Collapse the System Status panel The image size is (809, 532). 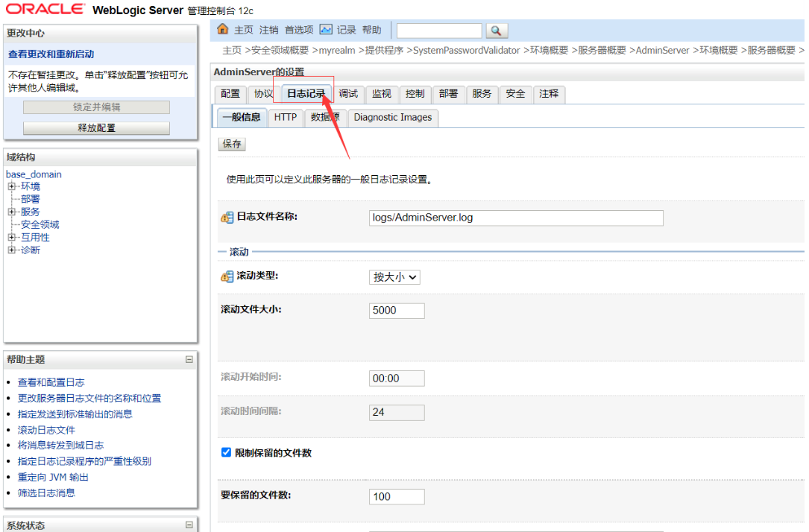click(189, 525)
